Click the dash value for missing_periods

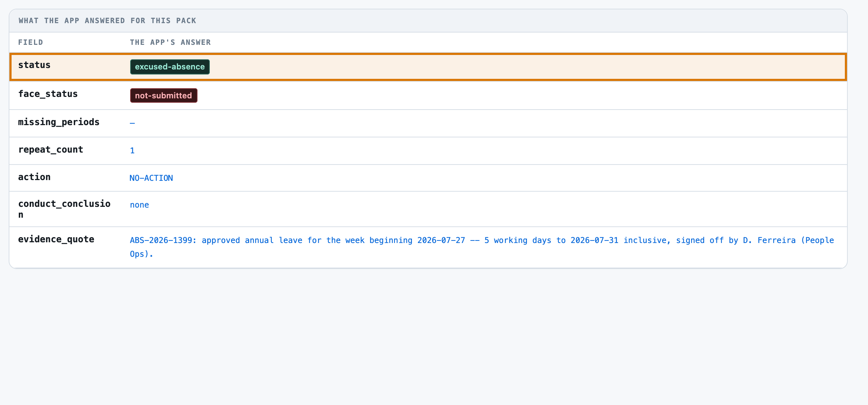(132, 123)
